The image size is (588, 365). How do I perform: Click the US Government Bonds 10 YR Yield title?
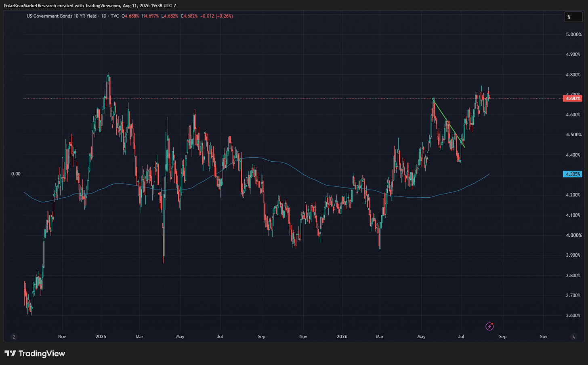click(62, 16)
